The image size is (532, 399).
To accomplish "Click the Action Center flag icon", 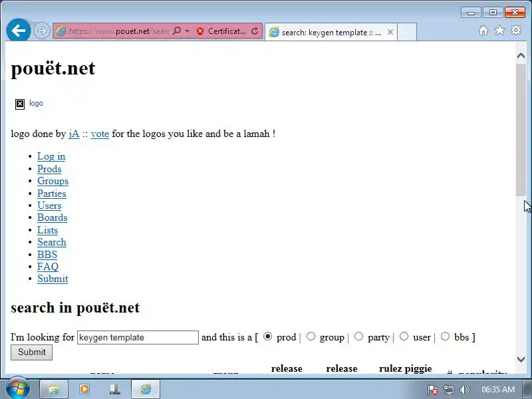I will tap(433, 390).
